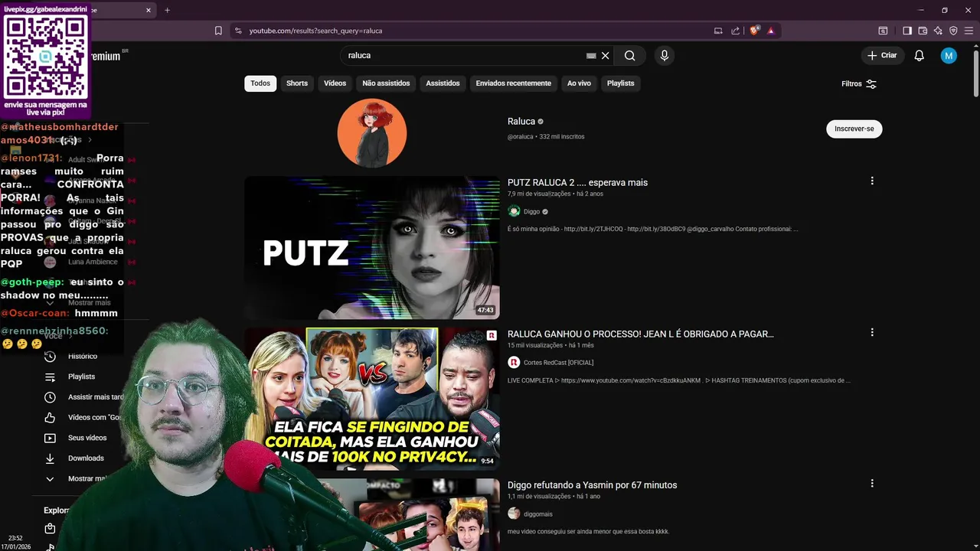The width and height of the screenshot is (980, 551).
Task: Select the Todos filter chip
Action: [260, 83]
